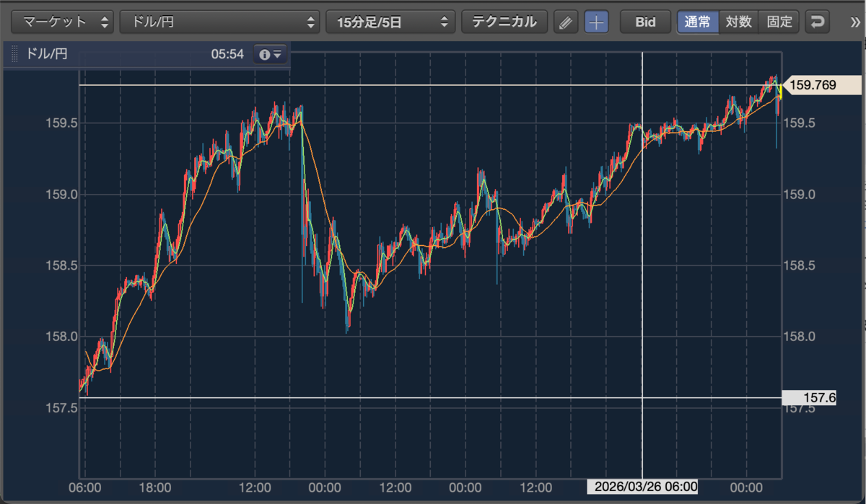Switch scale to 対数 mode
866x504 pixels.
(x=738, y=22)
